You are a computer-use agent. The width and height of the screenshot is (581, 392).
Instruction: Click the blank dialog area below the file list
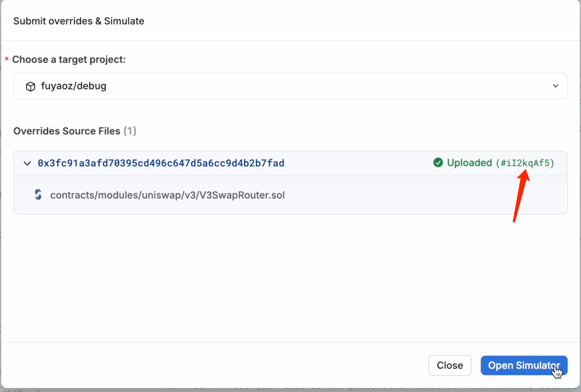click(x=290, y=277)
